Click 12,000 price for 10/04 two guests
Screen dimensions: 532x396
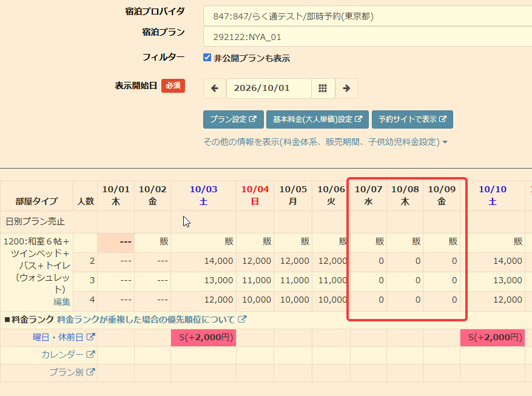tap(257, 261)
